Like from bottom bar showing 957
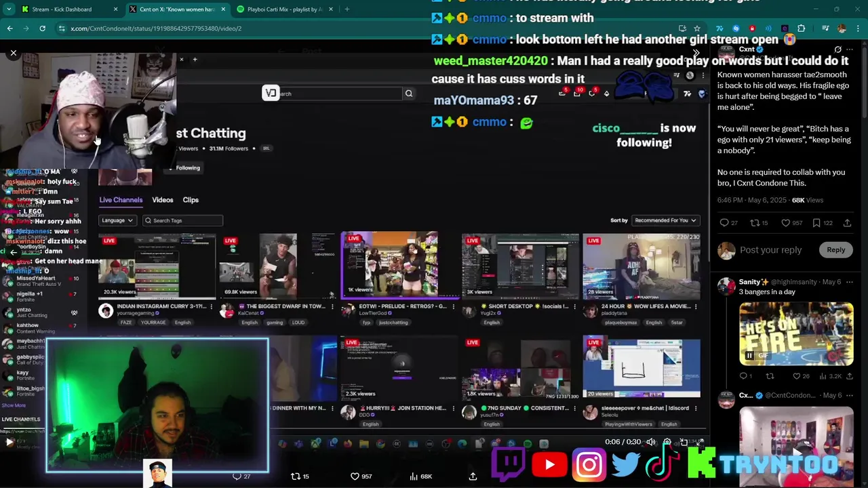 [x=361, y=476]
